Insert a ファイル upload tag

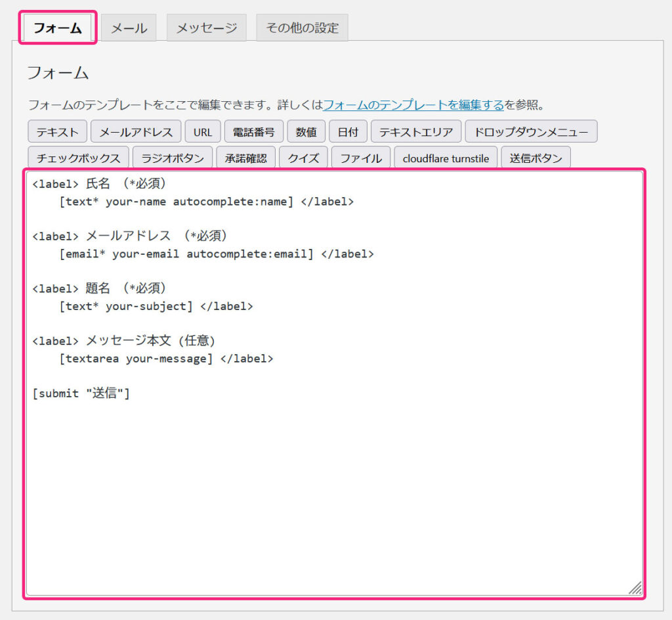pos(361,158)
